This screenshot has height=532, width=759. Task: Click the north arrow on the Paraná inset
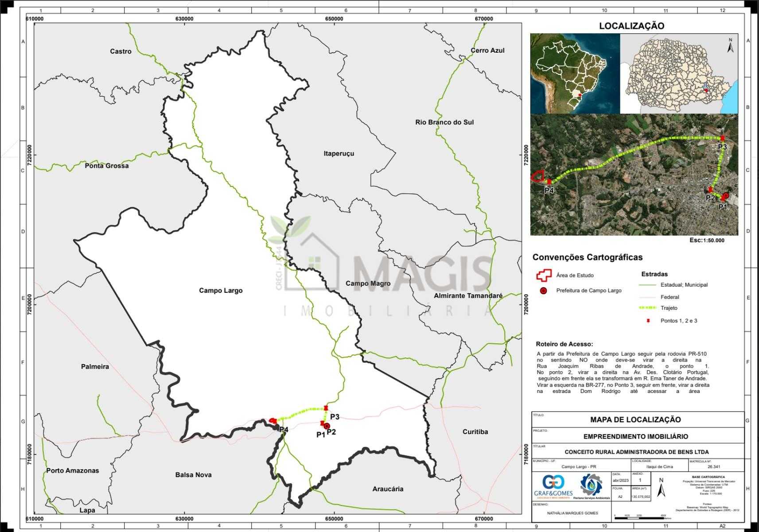[730, 46]
